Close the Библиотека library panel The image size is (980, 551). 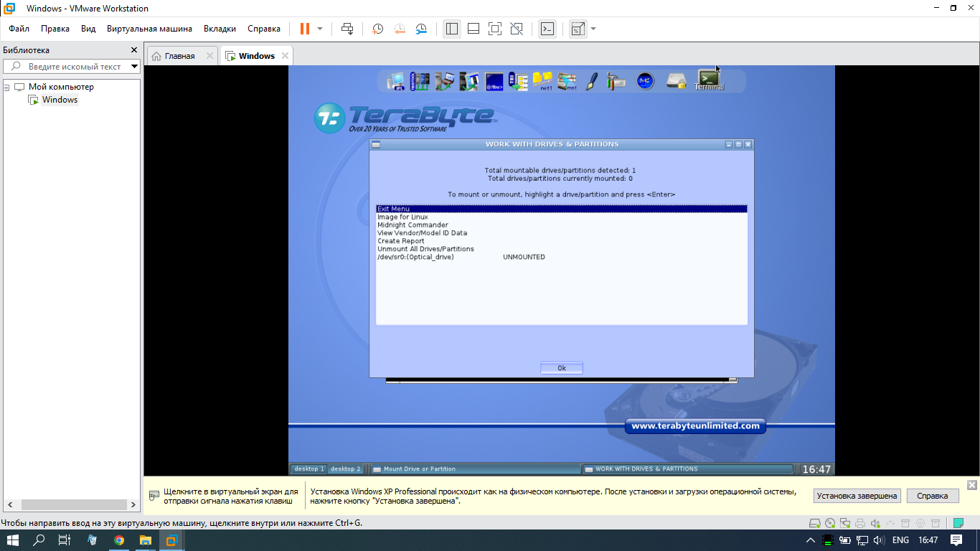pos(133,50)
